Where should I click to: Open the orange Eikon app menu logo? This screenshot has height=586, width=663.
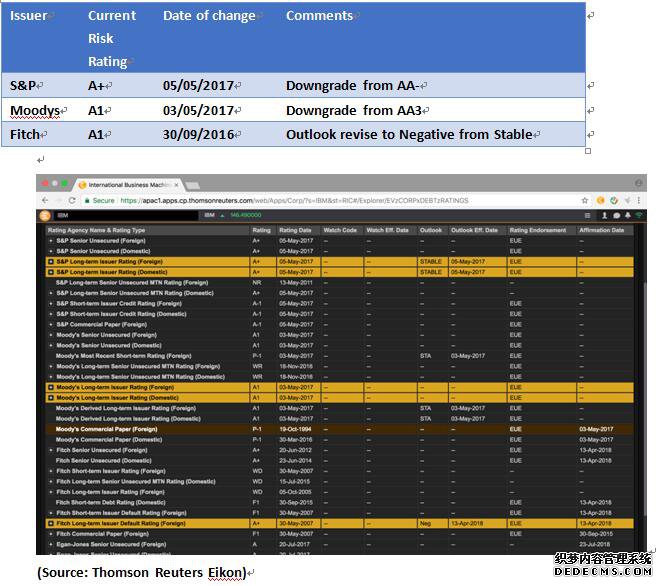pyautogui.click(x=45, y=216)
